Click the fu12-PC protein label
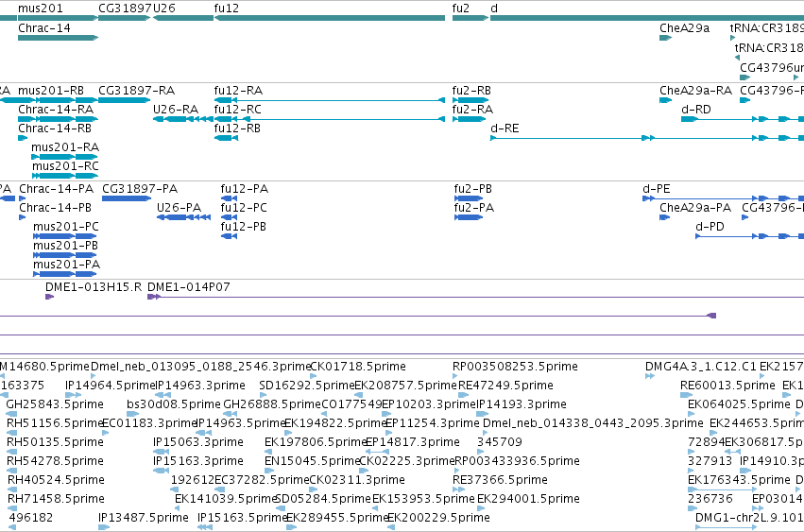804x532 pixels. click(244, 208)
